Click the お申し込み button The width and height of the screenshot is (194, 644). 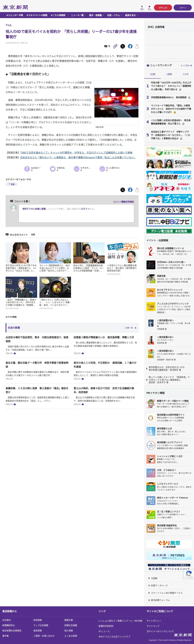(x=163, y=8)
